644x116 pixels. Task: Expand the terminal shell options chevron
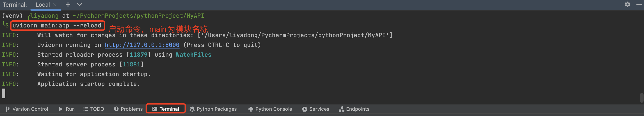[80, 4]
